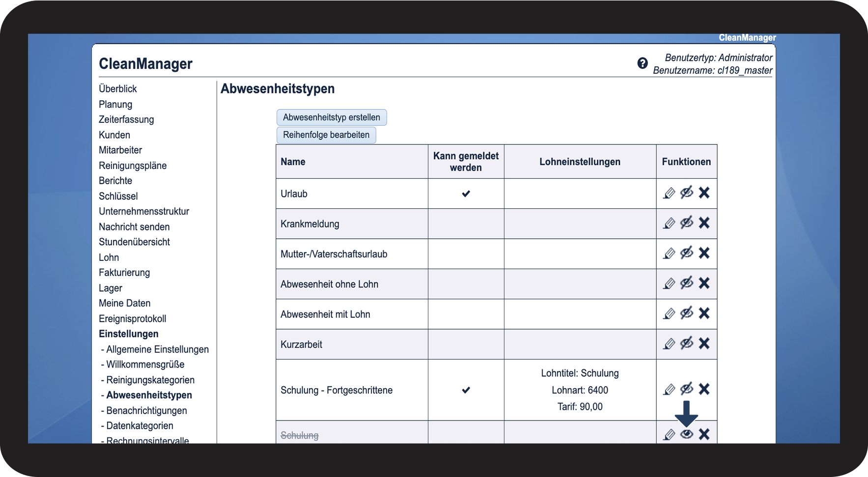Delete Schulung - Fortgeschrittene absence type
Viewport: 868px width, 477px height.
click(704, 390)
